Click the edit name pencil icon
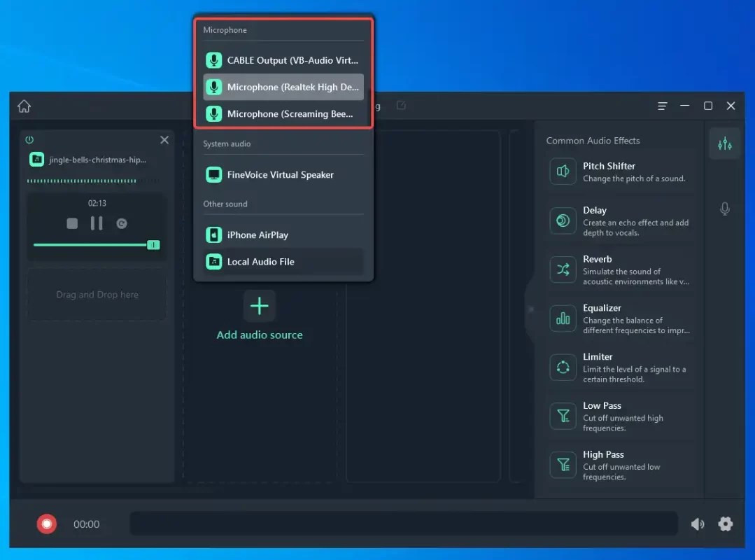 401,106
